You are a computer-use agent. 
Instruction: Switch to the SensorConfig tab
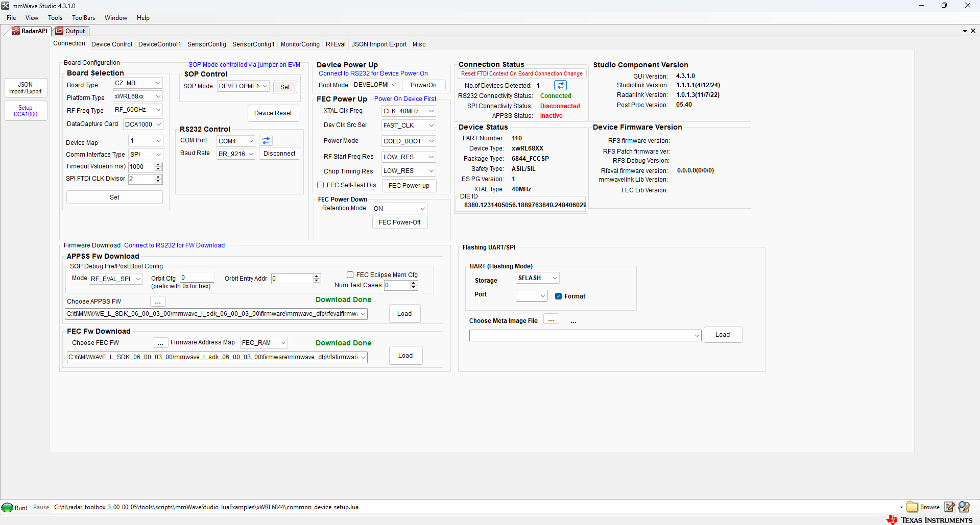pos(206,44)
